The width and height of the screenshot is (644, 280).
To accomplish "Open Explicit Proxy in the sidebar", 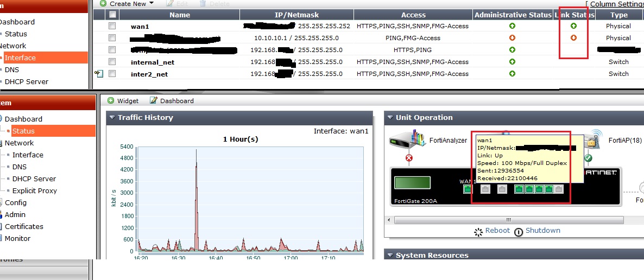I will pyautogui.click(x=35, y=190).
